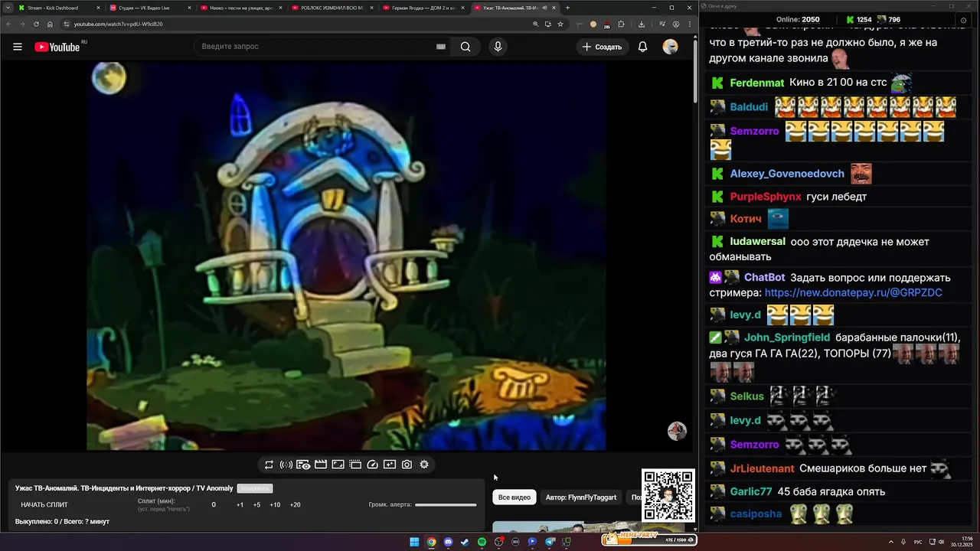Select the Все видео chip
Image resolution: width=980 pixels, height=551 pixels.
pos(514,497)
